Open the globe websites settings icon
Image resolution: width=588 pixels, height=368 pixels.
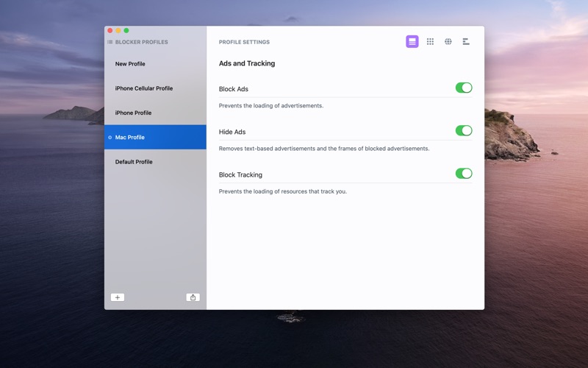448,42
